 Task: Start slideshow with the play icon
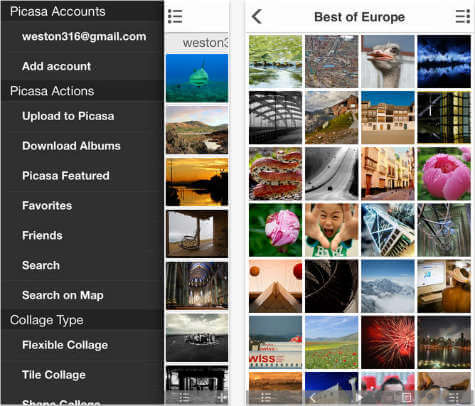coord(359,397)
